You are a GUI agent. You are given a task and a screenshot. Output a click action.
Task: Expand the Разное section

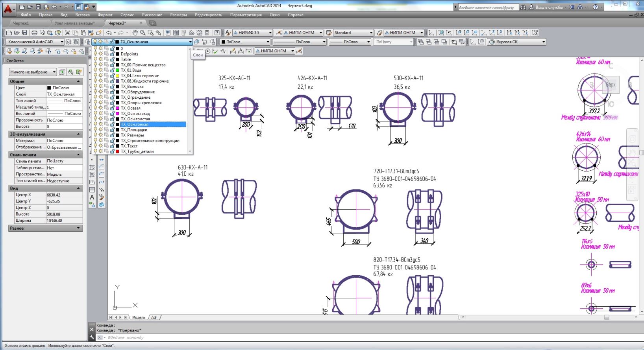point(78,228)
